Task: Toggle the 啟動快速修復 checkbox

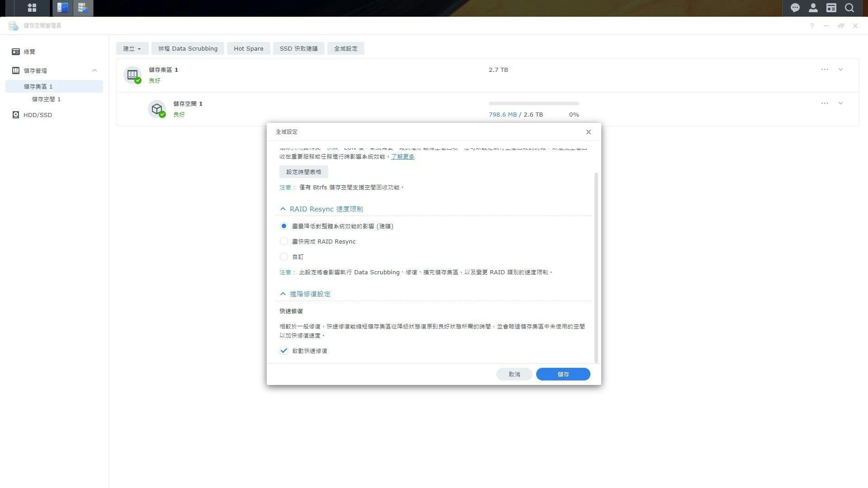Action: (284, 351)
